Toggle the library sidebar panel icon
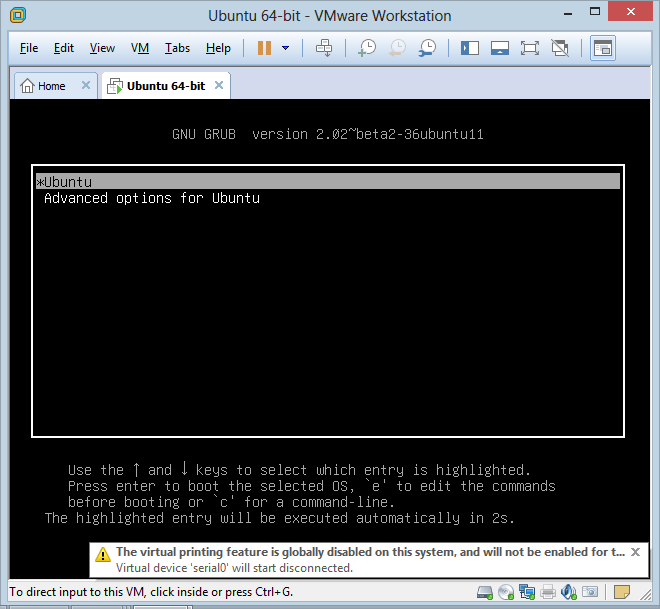Image resolution: width=660 pixels, height=609 pixels. tap(469, 48)
